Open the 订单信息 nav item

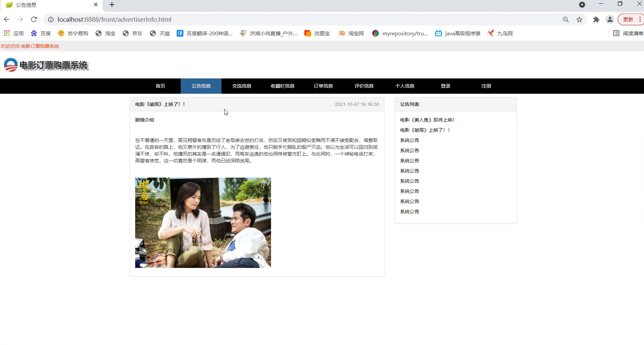[323, 86]
